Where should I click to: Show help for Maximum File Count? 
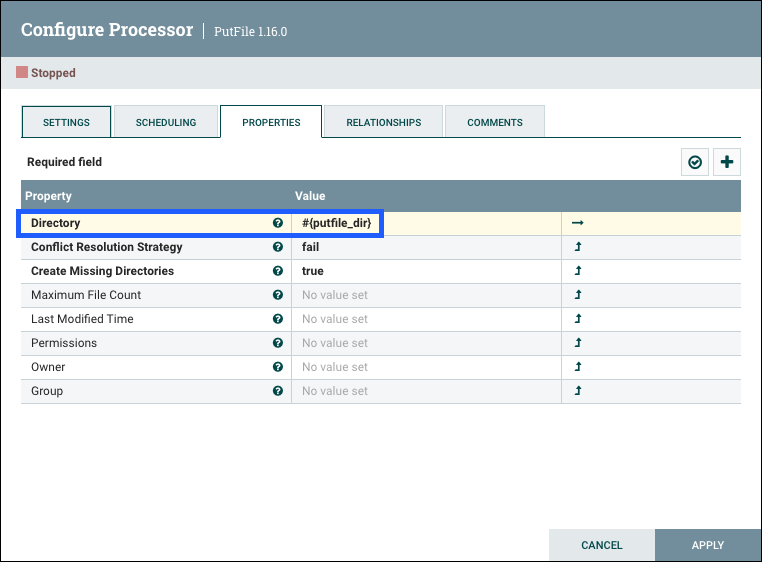point(278,295)
